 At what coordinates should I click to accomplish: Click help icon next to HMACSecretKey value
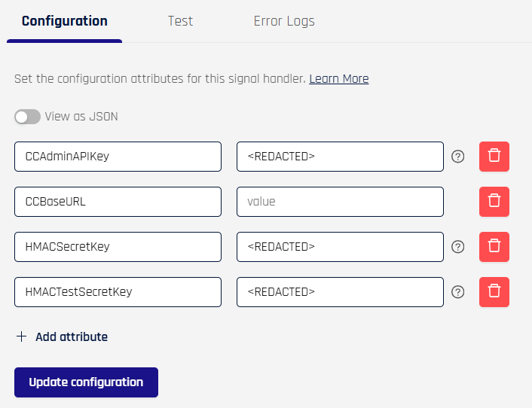[458, 247]
